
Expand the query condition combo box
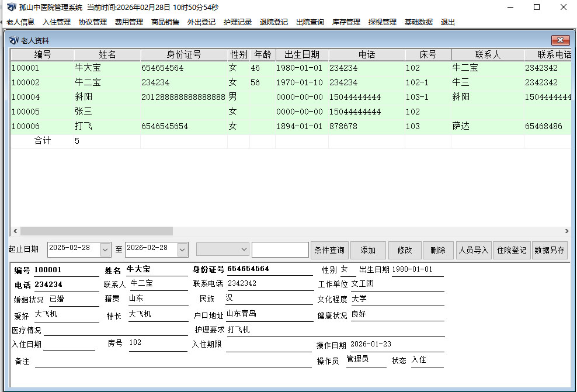[x=244, y=249]
